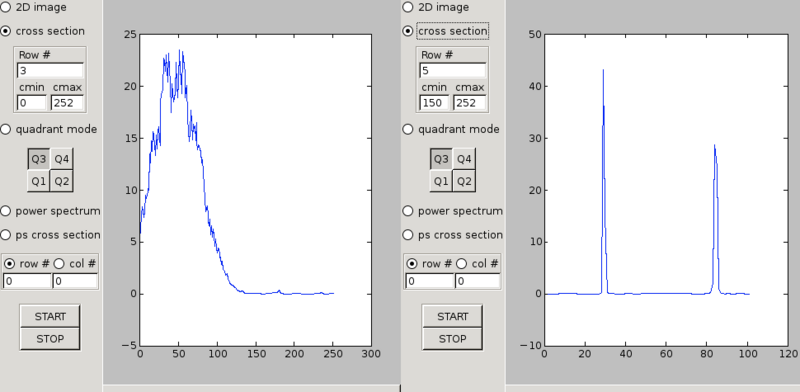Toggle Q3 quadrant button in right panel
Screen dimensions: 800x392
(441, 159)
